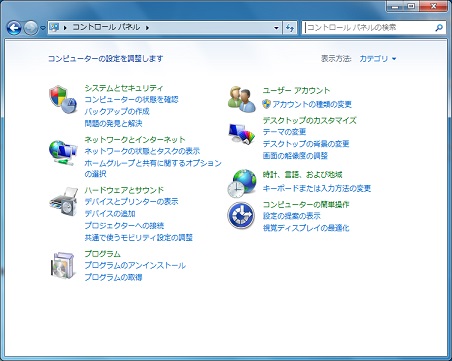Expand arrow after コントロール パネル breadcrumb
452x361 pixels.
point(147,28)
